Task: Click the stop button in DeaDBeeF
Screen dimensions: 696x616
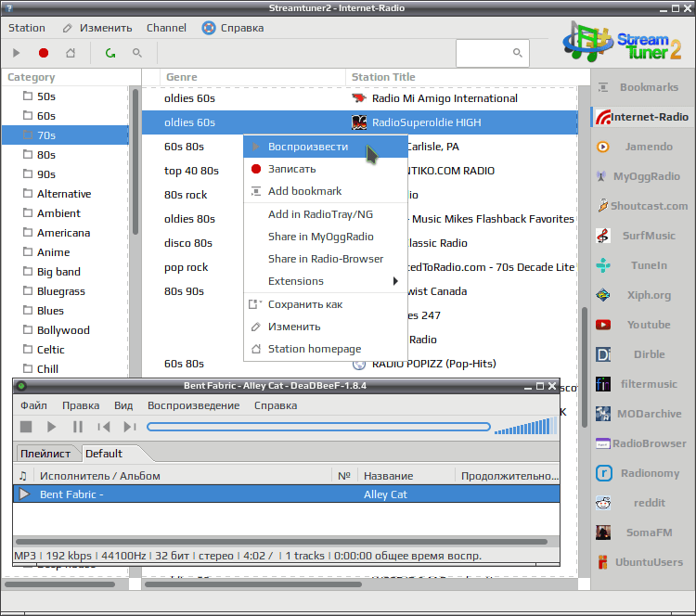Action: [x=26, y=427]
